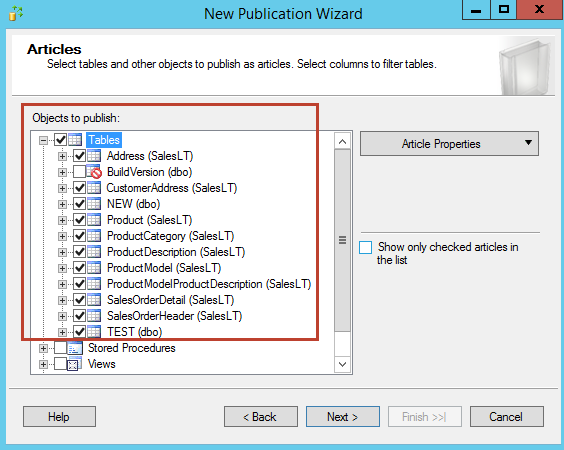
Task: Click the Stored Procedures node icon
Action: (75, 348)
